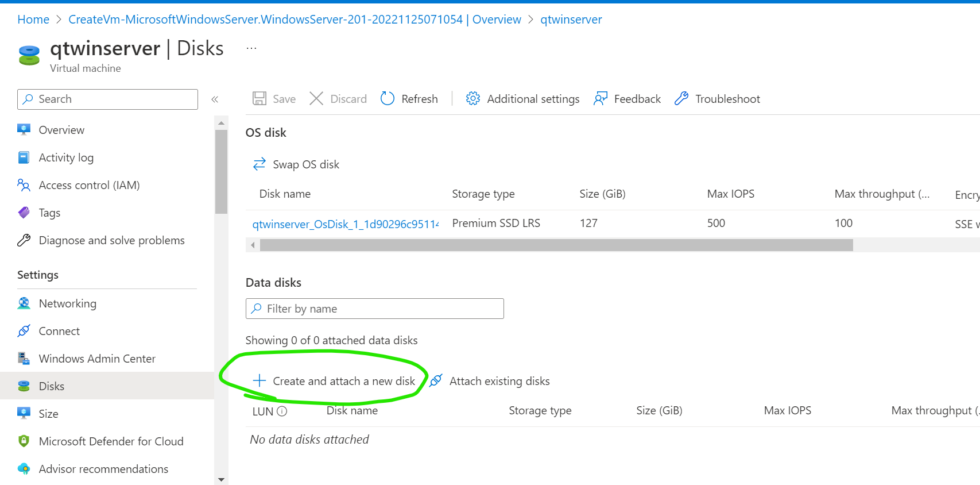Screen dimensions: 980x485
Task: Click Storage type header in OS disk table
Action: pos(483,194)
